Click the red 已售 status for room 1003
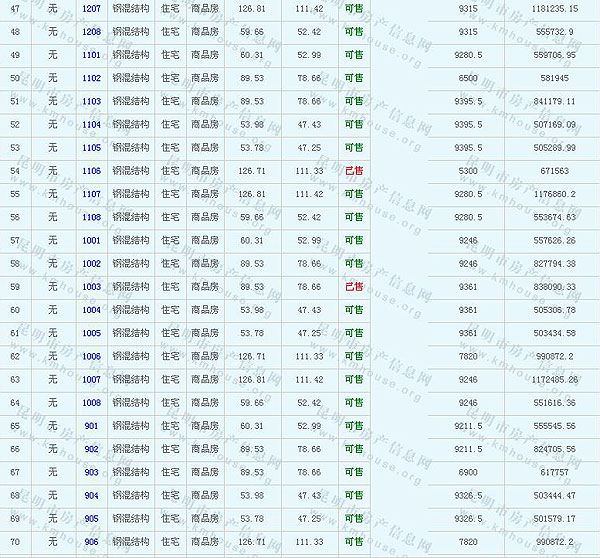The image size is (600, 558). 353,287
